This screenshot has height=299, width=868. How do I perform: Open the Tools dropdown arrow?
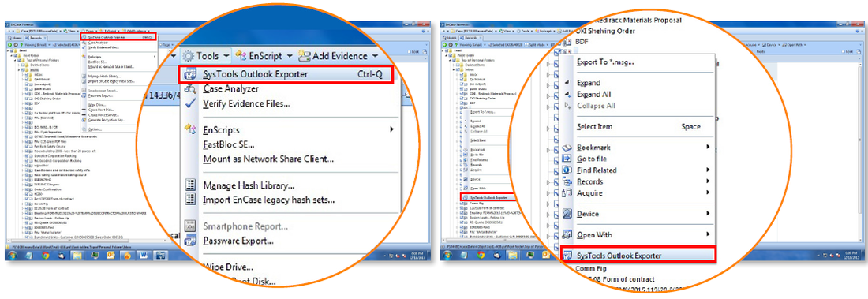[x=226, y=56]
